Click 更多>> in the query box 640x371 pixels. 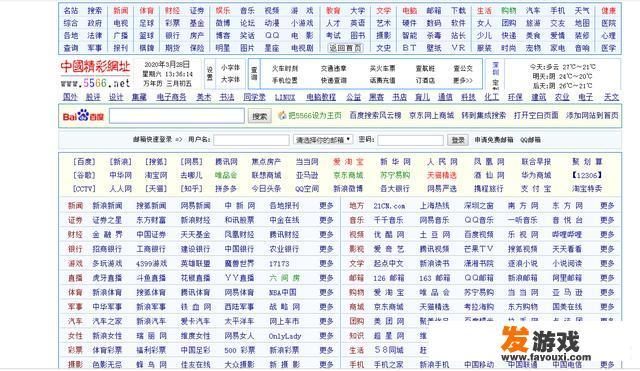point(462,80)
